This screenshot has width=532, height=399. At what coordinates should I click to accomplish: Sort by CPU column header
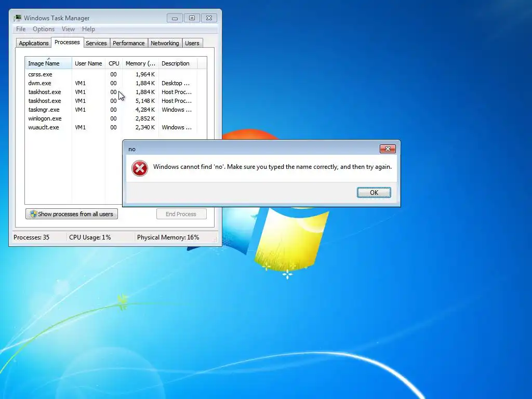pyautogui.click(x=114, y=63)
